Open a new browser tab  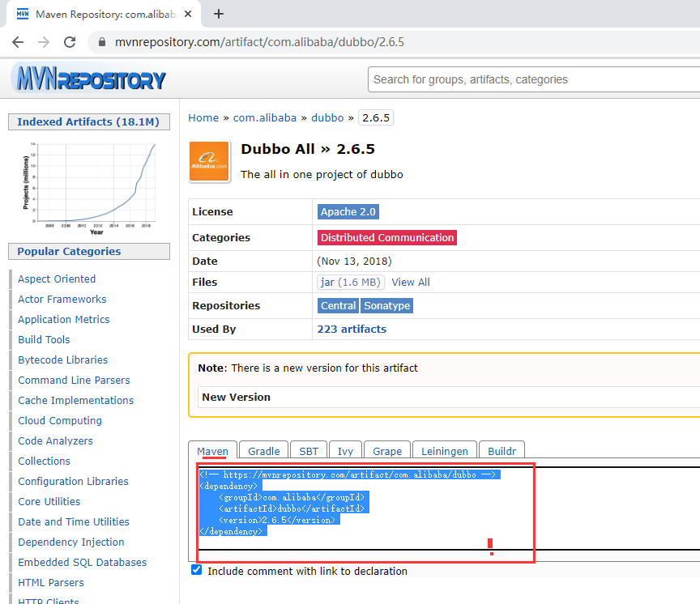[218, 15]
